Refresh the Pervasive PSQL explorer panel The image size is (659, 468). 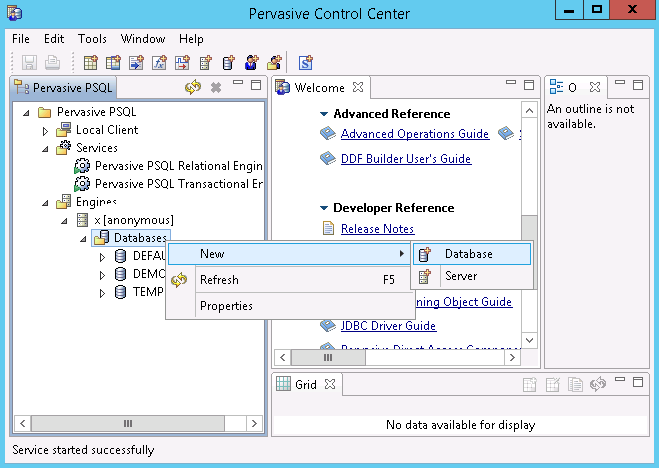[193, 88]
